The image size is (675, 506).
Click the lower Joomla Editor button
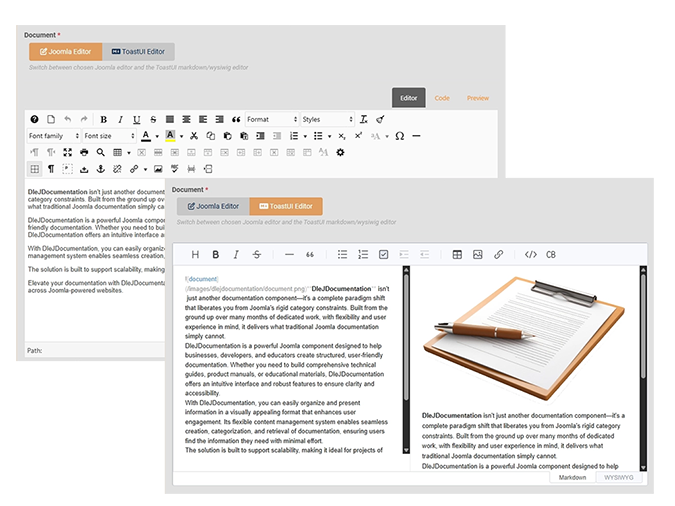pos(213,206)
